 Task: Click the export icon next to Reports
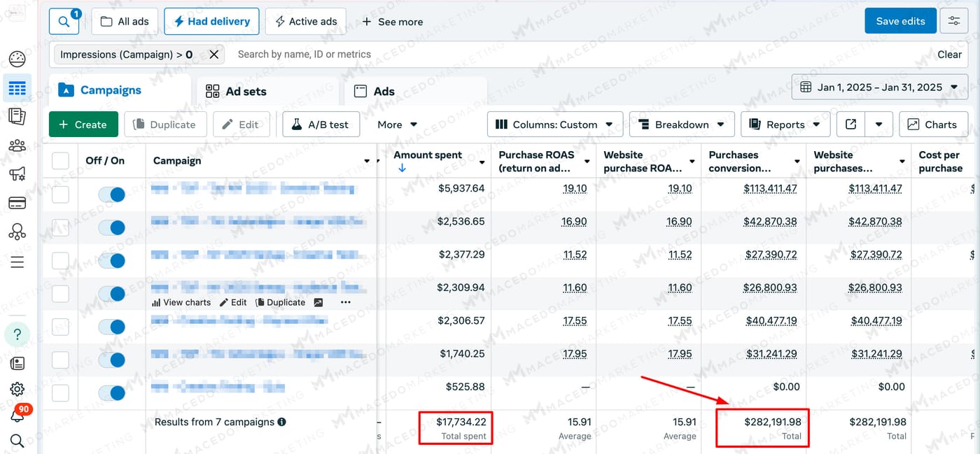pyautogui.click(x=850, y=125)
